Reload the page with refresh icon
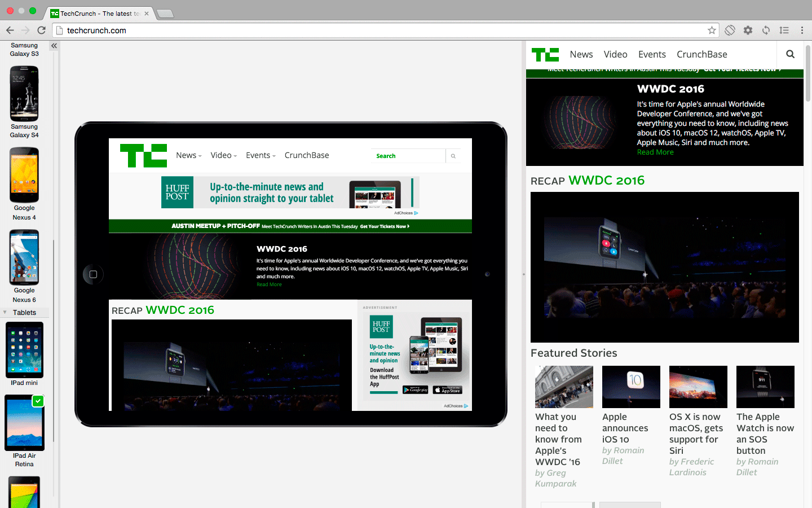Screen dimensions: 812x508 pyautogui.click(x=41, y=30)
